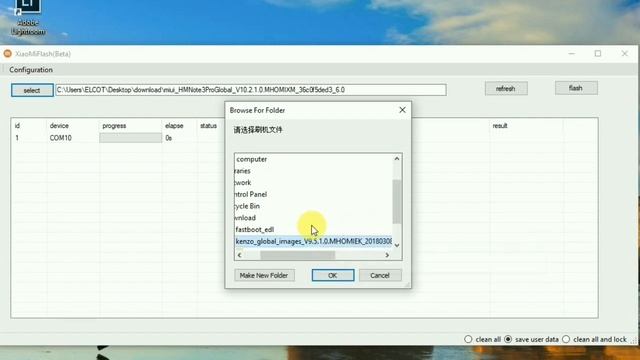Screen dimensions: 640x360
Task: Click the ROM path input field
Action: click(251, 90)
